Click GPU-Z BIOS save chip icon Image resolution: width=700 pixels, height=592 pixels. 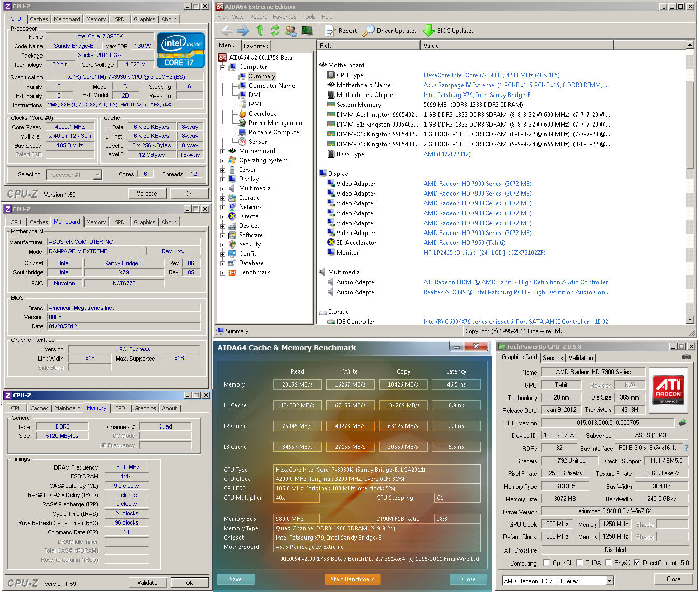682,423
